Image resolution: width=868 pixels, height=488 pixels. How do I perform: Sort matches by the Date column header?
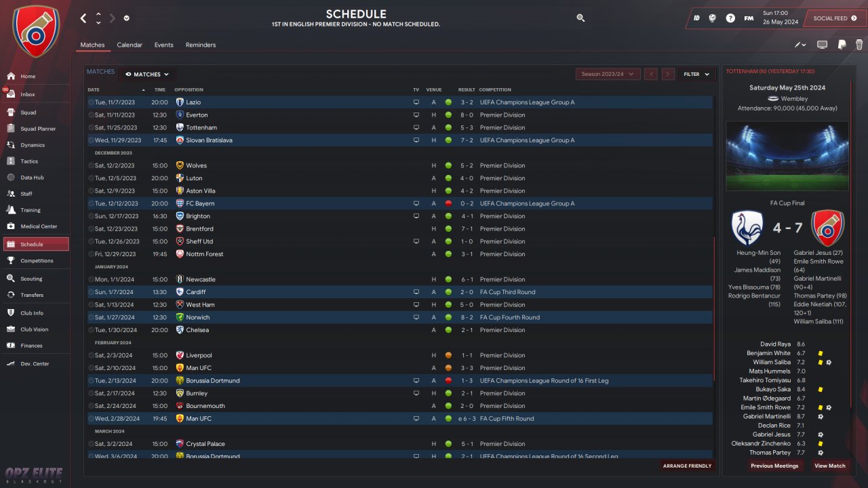[94, 89]
